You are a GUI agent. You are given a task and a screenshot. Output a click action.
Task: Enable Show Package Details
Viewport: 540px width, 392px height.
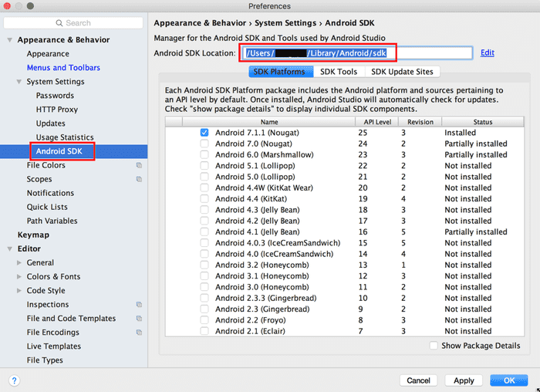(x=434, y=346)
